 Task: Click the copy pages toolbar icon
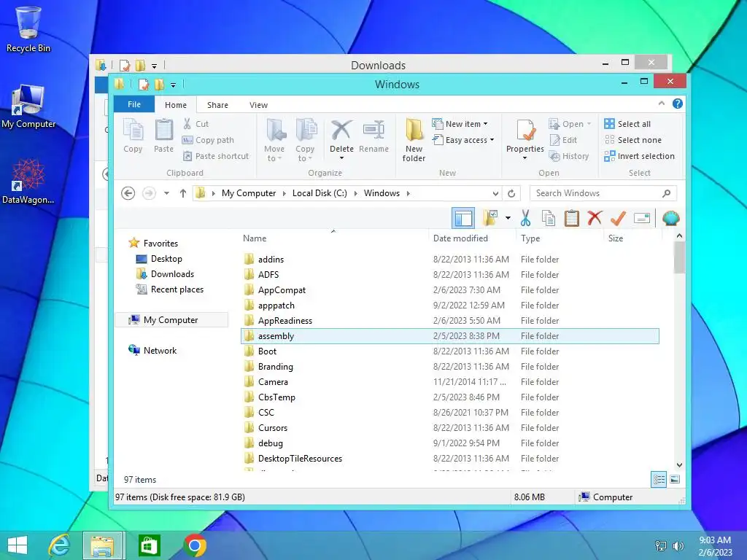(549, 218)
